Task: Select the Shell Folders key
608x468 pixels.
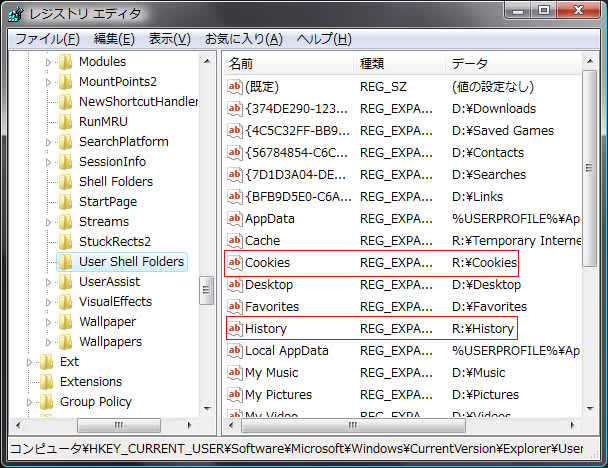Action: tap(115, 182)
